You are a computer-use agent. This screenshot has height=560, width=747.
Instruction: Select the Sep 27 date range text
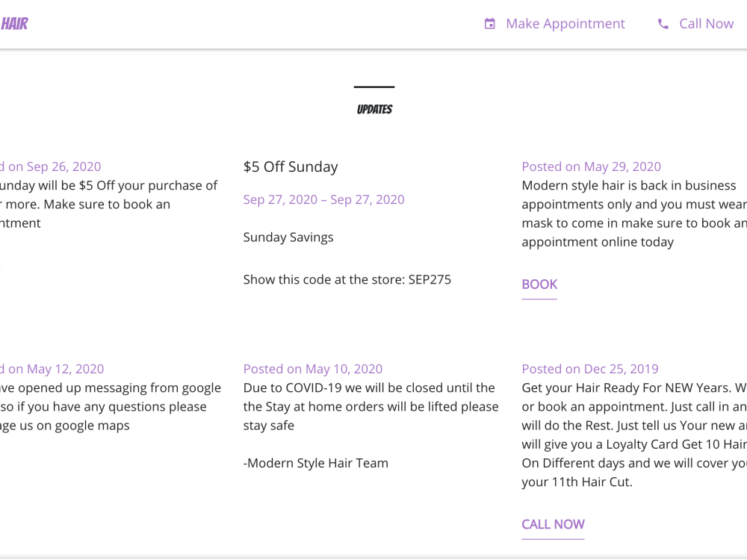click(323, 199)
